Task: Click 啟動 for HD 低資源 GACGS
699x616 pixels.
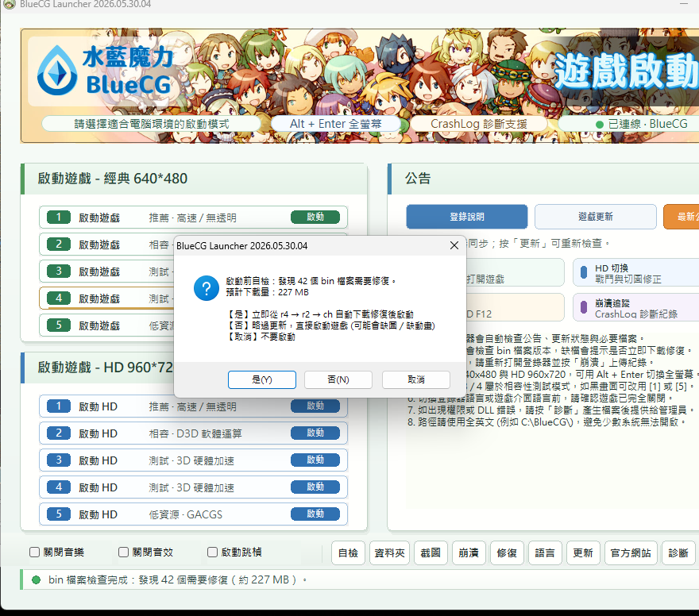Action: 315,514
